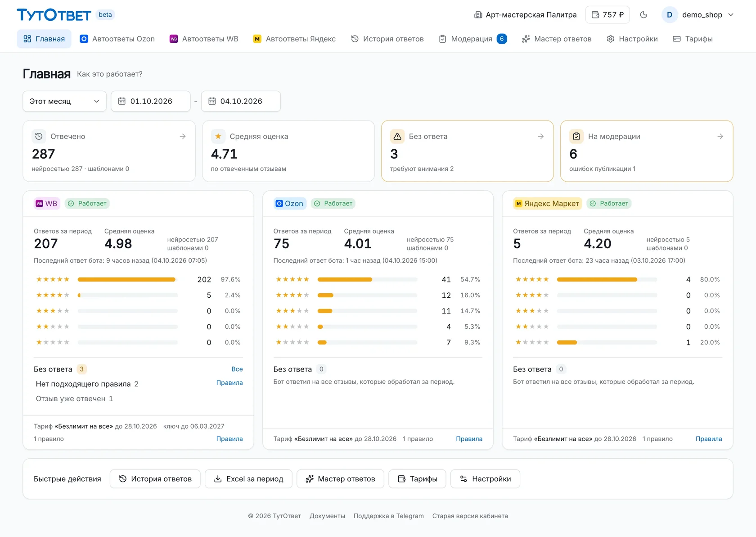Click the WB marketplace badge
756x537 pixels.
(x=47, y=204)
